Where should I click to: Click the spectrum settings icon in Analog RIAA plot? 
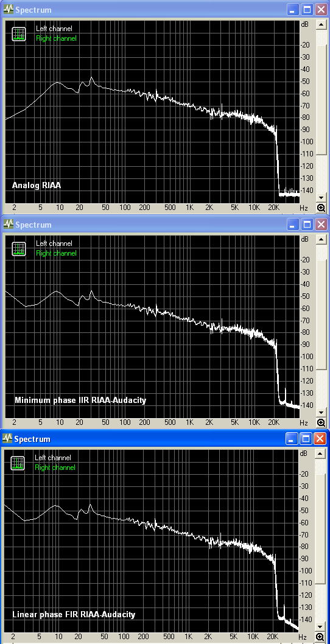pyautogui.click(x=19, y=33)
